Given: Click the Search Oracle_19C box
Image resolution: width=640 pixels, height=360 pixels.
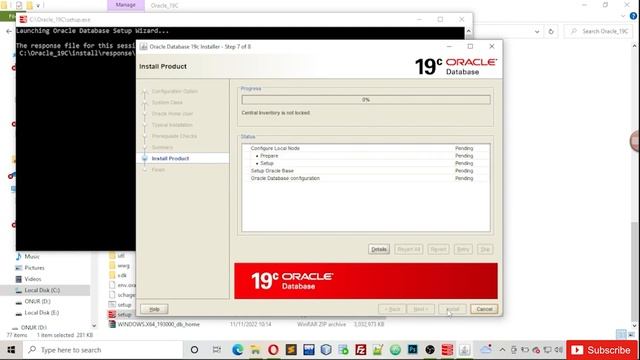Looking at the screenshot, I should pyautogui.click(x=598, y=31).
